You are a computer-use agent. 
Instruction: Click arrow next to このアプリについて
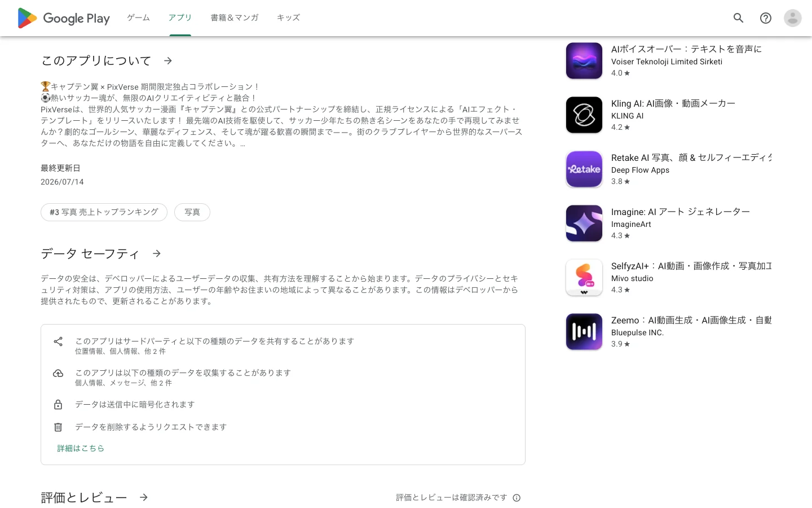coord(168,60)
